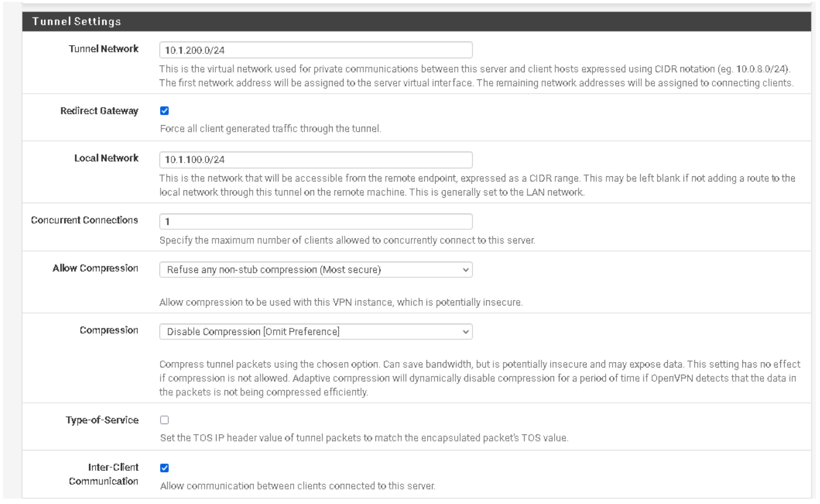This screenshot has height=504, width=820.
Task: Click the Redirect Gateway label
Action: [x=99, y=111]
